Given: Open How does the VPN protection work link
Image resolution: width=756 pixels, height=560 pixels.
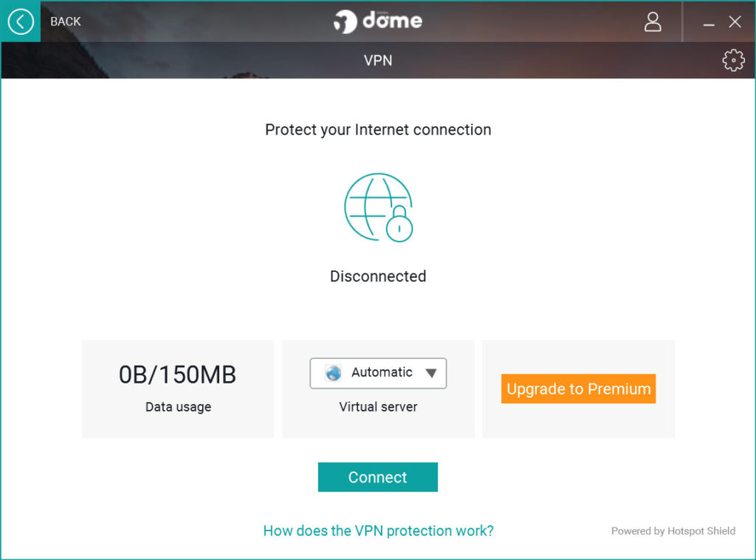Looking at the screenshot, I should pos(378,530).
